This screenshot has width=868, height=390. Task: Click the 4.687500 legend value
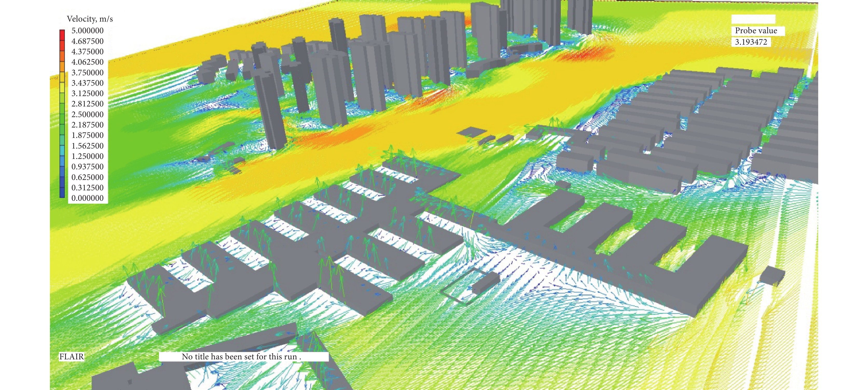point(87,41)
